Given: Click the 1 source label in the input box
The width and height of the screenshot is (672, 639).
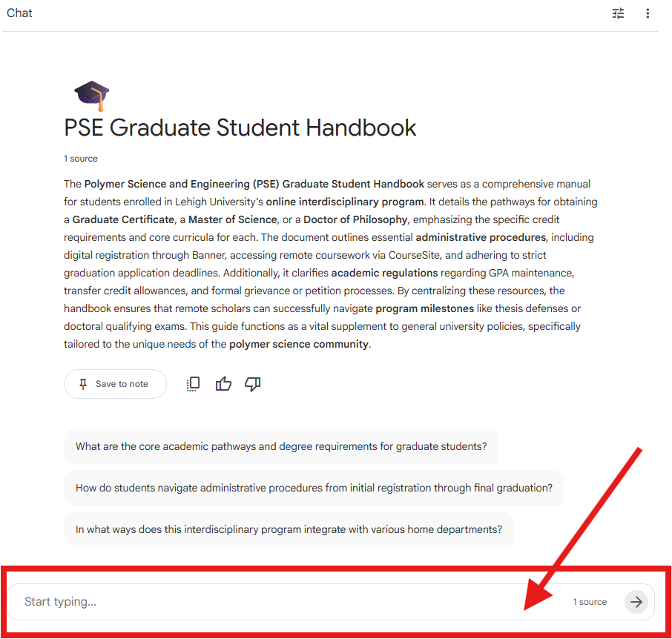Looking at the screenshot, I should tap(590, 602).
